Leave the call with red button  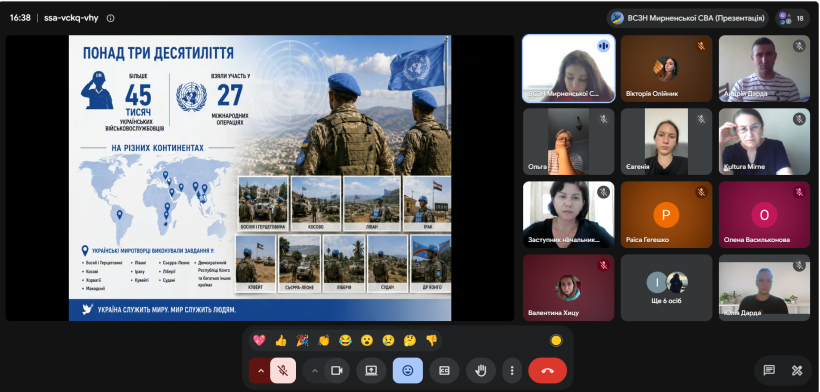click(548, 371)
